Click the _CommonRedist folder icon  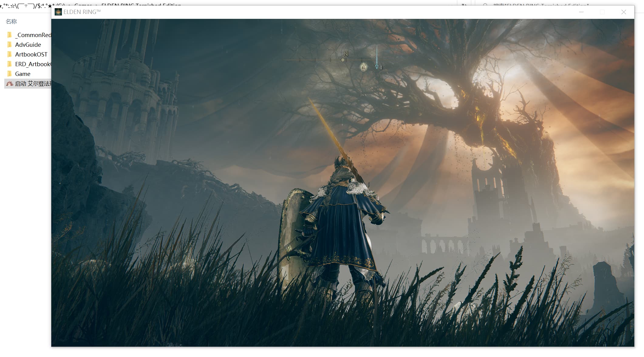tap(9, 35)
